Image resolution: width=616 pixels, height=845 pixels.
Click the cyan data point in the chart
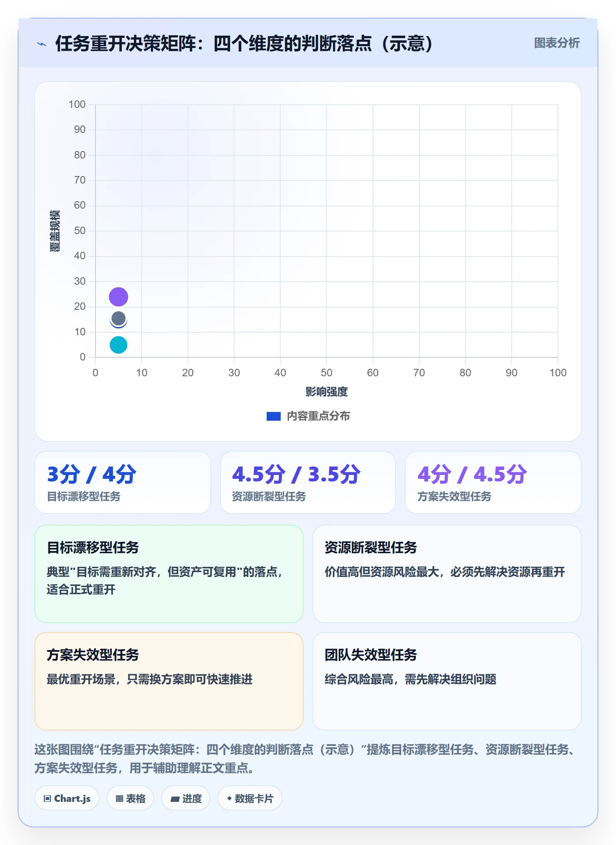118,345
